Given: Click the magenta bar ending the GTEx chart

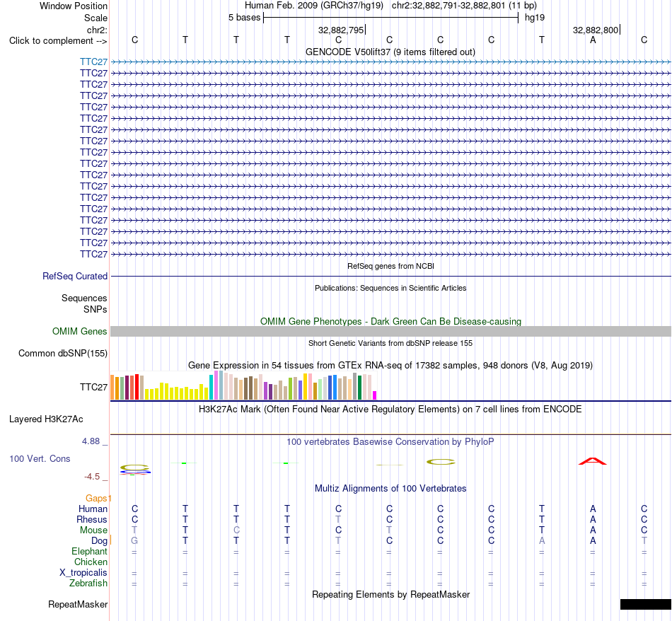Looking at the screenshot, I should click(375, 395).
